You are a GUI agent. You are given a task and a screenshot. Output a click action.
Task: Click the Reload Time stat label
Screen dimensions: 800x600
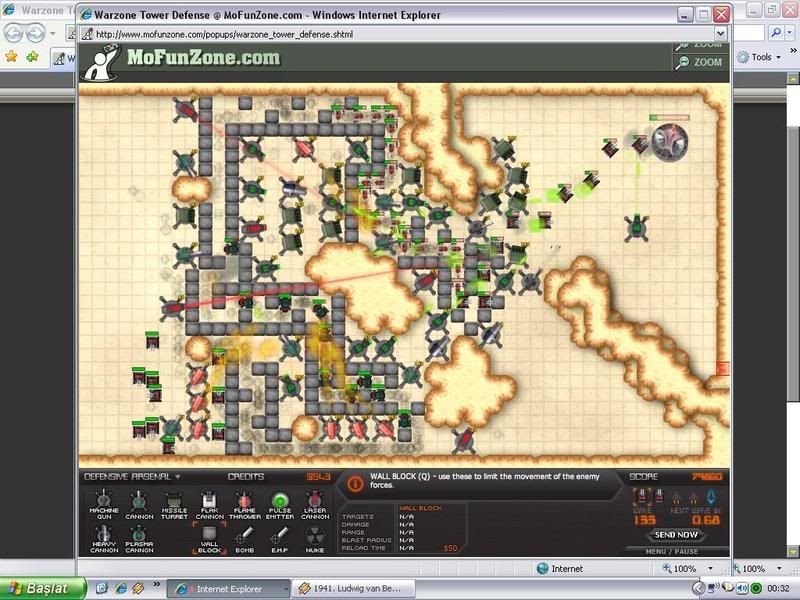(363, 548)
